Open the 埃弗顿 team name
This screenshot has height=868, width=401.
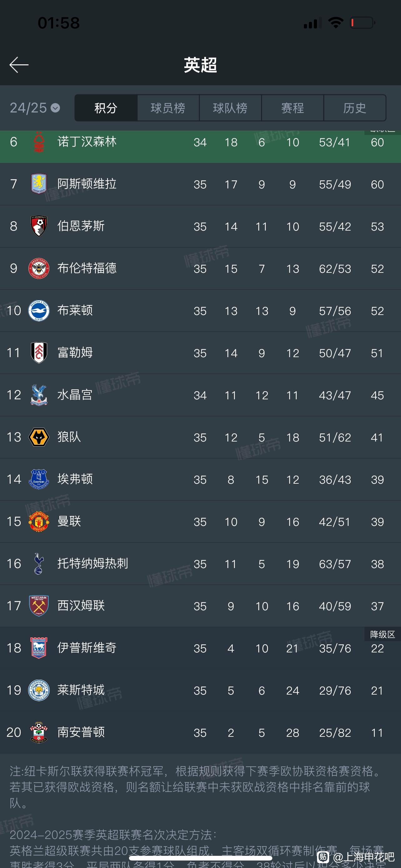75,479
